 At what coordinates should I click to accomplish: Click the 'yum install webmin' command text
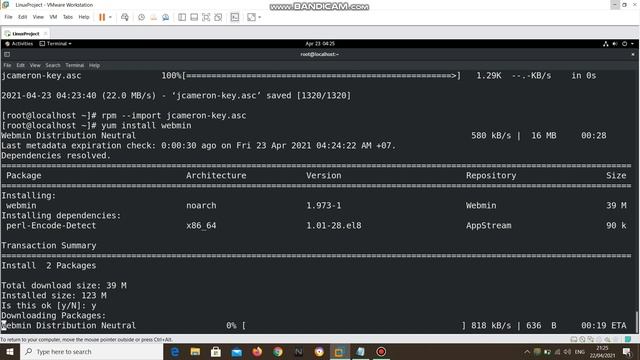pyautogui.click(x=147, y=126)
